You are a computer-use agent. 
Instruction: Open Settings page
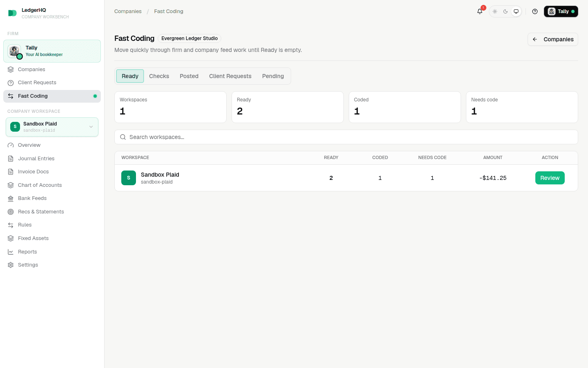(52, 265)
